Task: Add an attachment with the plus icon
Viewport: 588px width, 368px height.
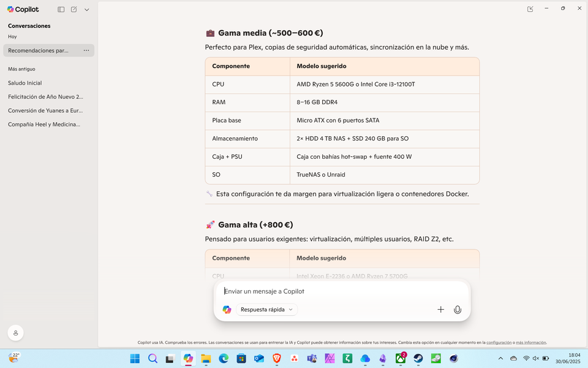Action: tap(440, 309)
